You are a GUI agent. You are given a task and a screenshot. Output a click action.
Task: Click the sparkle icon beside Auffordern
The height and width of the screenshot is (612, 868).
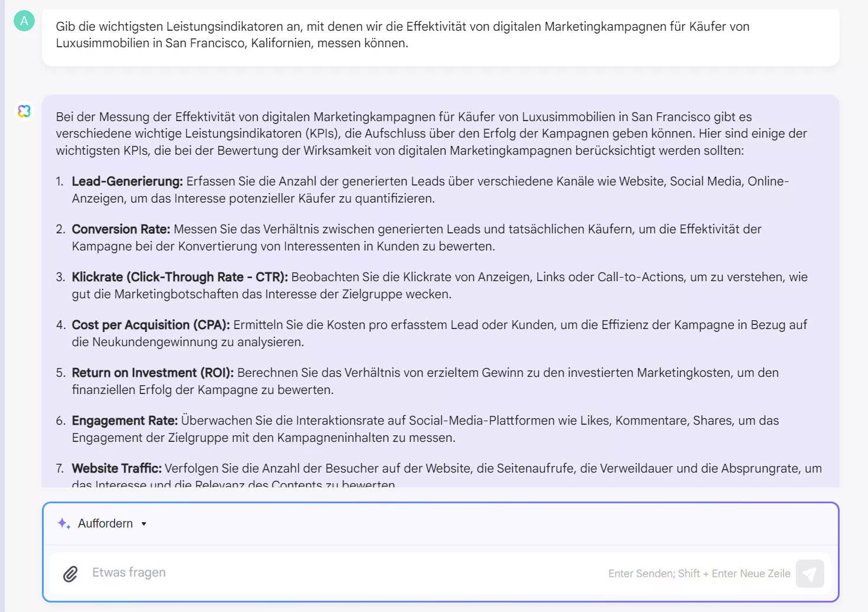pos(63,523)
